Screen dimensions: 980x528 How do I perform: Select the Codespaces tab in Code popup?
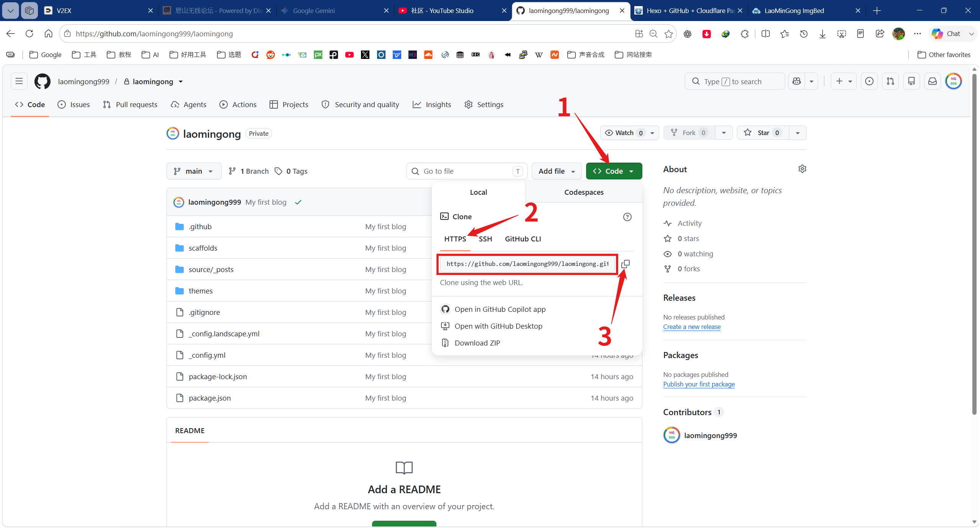[x=584, y=192]
